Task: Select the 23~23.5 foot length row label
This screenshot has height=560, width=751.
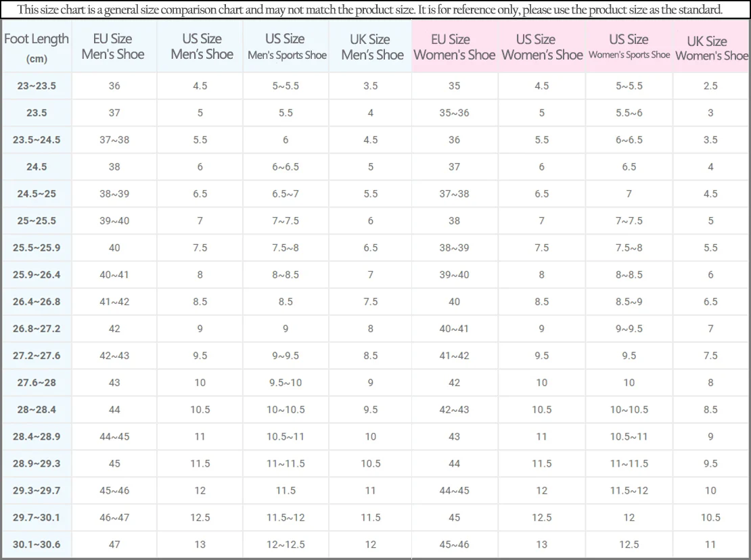Action: (x=37, y=86)
